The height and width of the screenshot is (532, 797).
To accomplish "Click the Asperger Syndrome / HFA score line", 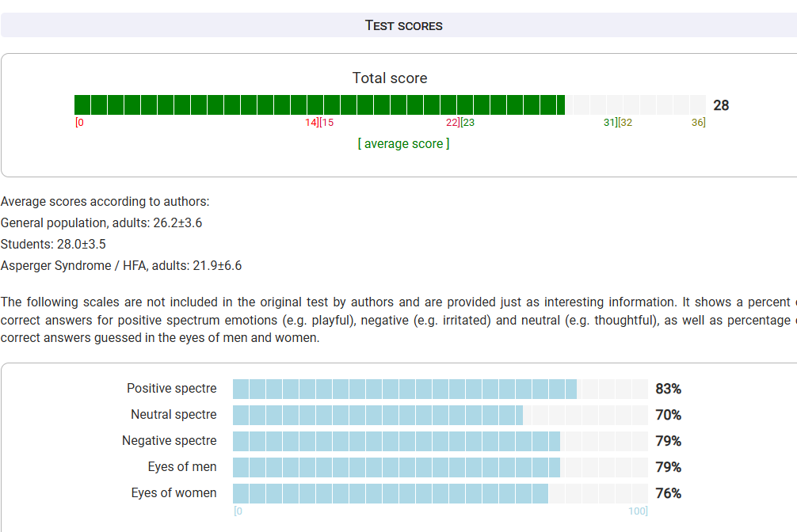I will coord(121,266).
